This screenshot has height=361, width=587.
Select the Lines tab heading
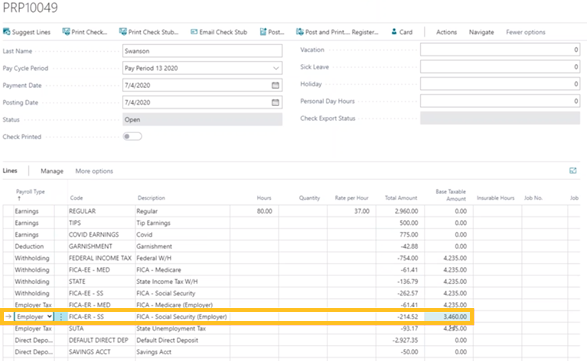click(x=10, y=171)
